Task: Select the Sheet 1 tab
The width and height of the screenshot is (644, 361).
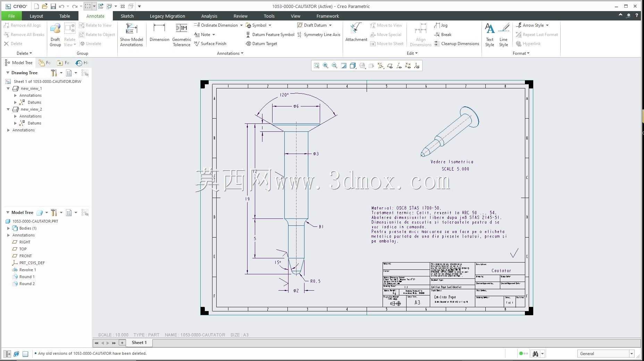Action: point(139,343)
